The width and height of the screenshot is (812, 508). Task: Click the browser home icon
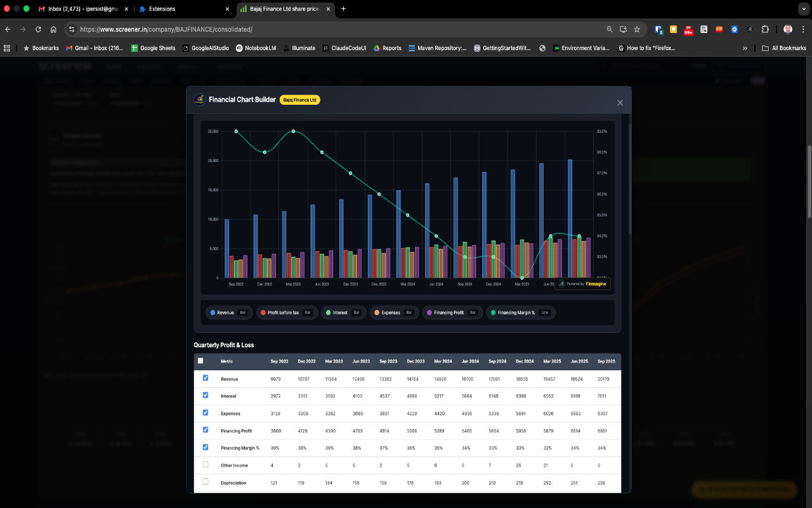click(x=54, y=29)
